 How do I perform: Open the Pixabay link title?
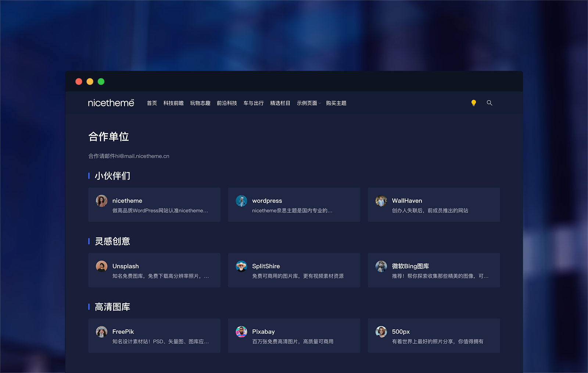(x=263, y=331)
